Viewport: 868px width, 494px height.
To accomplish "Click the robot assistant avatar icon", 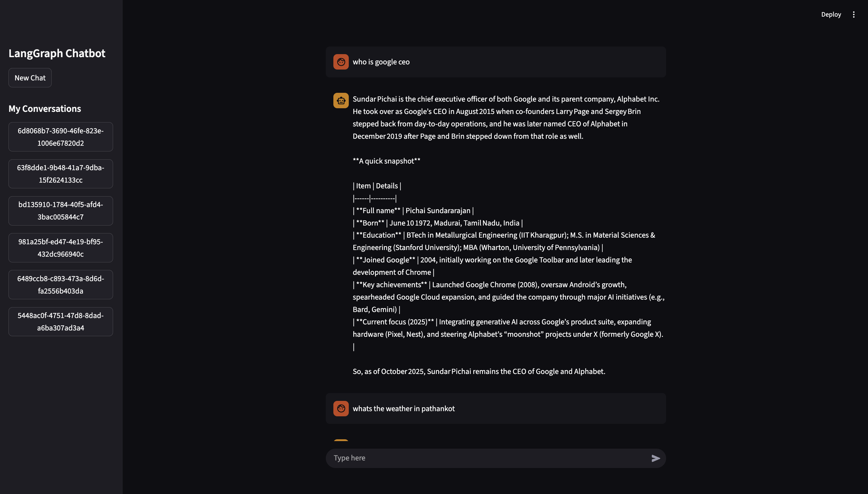I will point(341,100).
